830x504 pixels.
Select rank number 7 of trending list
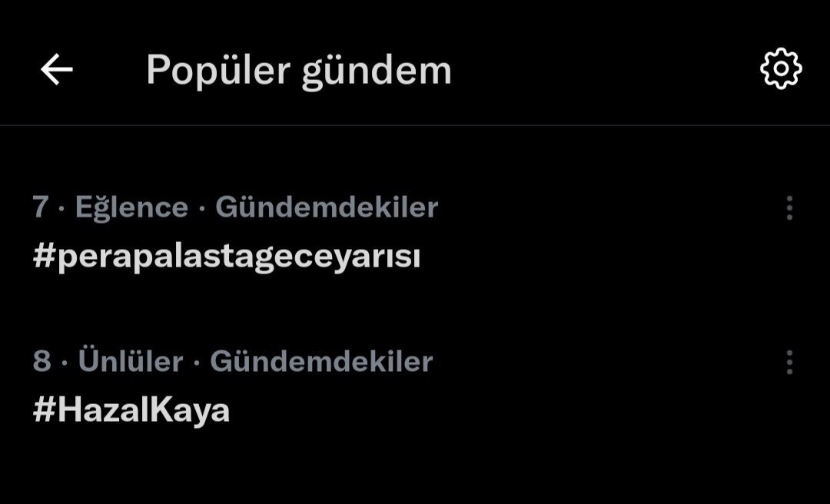pos(40,207)
